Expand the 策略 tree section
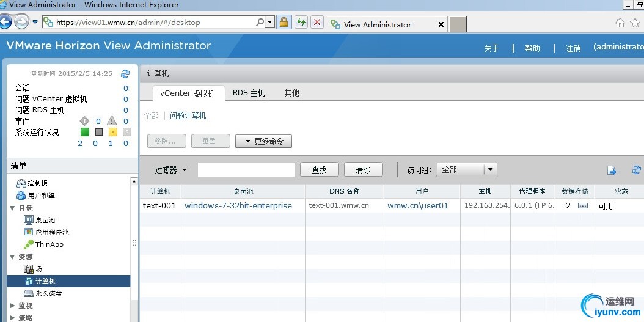This screenshot has height=322, width=644. (12, 318)
